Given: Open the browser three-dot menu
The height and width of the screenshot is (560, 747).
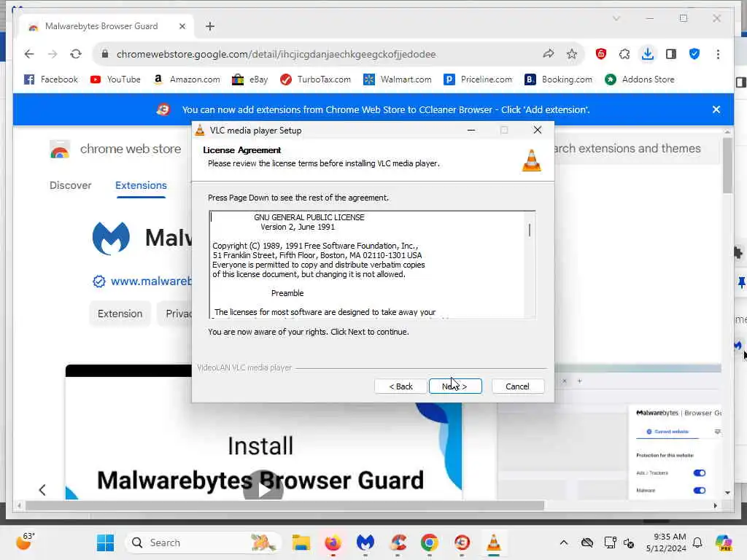Looking at the screenshot, I should pos(718,54).
